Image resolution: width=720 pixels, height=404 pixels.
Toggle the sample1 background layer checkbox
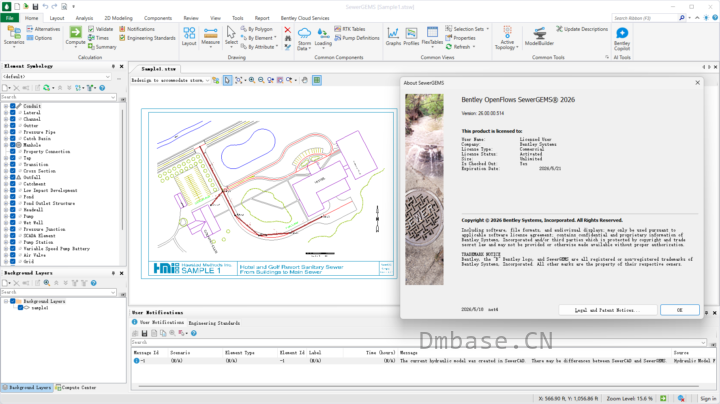[20, 308]
